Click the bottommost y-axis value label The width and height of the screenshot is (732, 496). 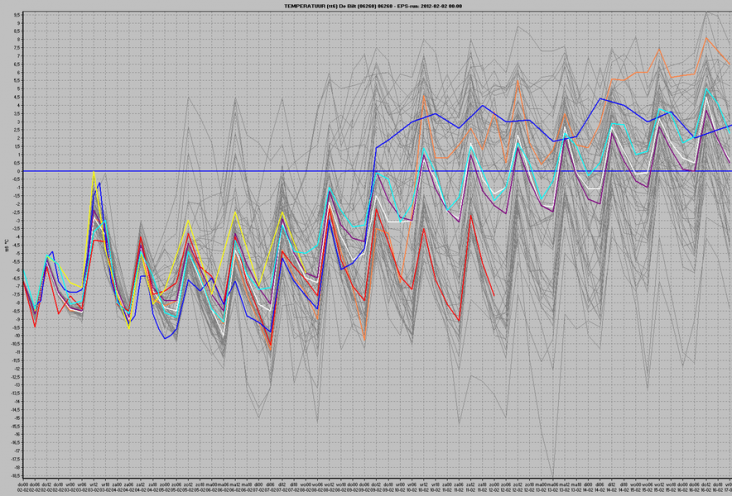[x=15, y=477]
